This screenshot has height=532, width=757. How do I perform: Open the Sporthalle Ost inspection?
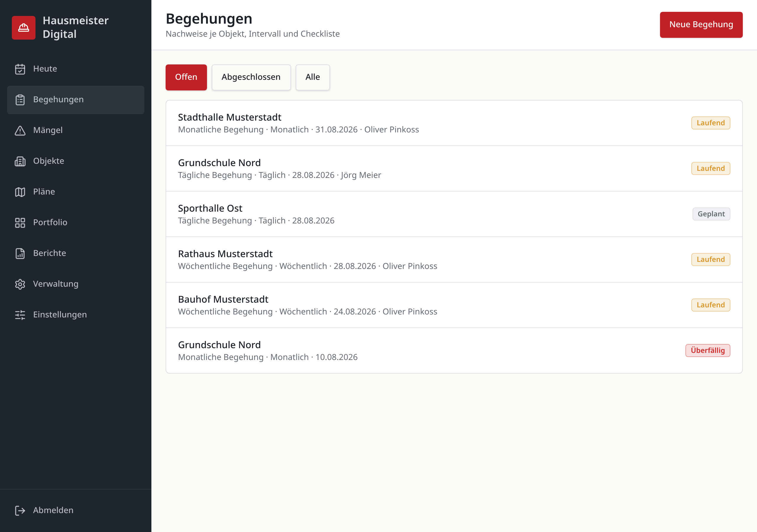[454, 214]
